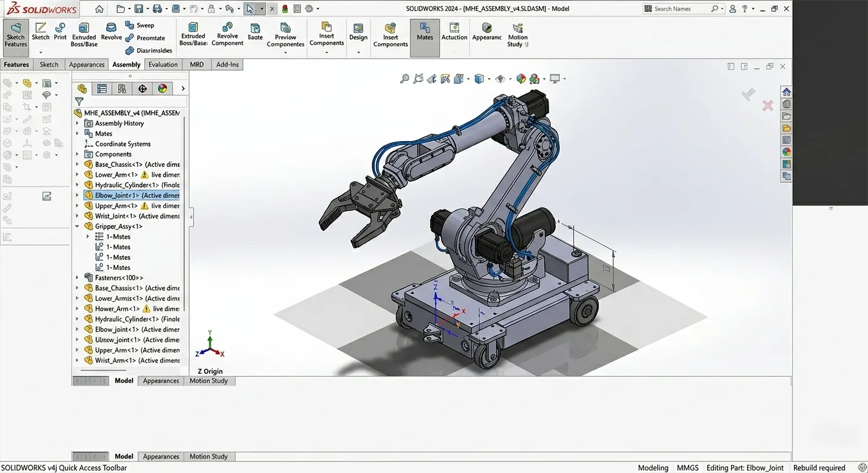Image resolution: width=868 pixels, height=473 pixels.
Task: Click the green confirmation checkmark in viewport
Action: [748, 94]
